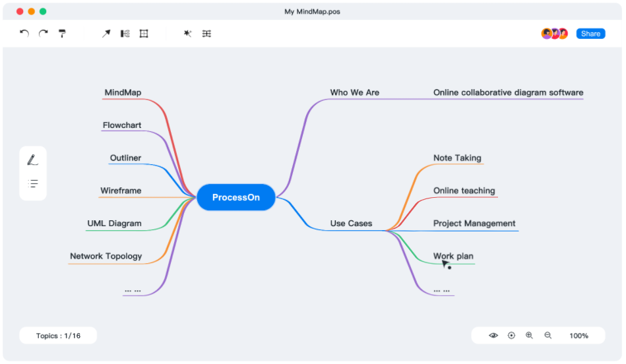Select the format painter tool

[62, 34]
